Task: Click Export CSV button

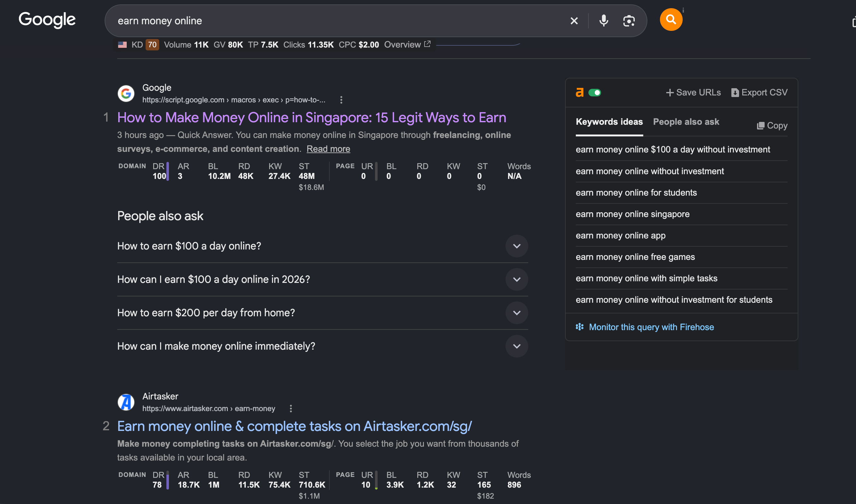Action: point(759,92)
